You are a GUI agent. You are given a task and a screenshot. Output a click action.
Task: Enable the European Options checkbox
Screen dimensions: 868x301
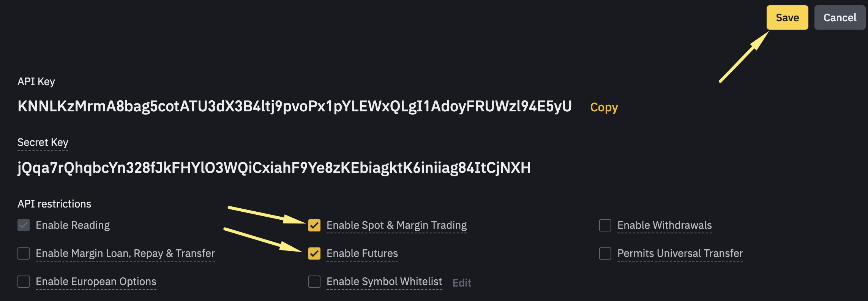pyautogui.click(x=24, y=282)
